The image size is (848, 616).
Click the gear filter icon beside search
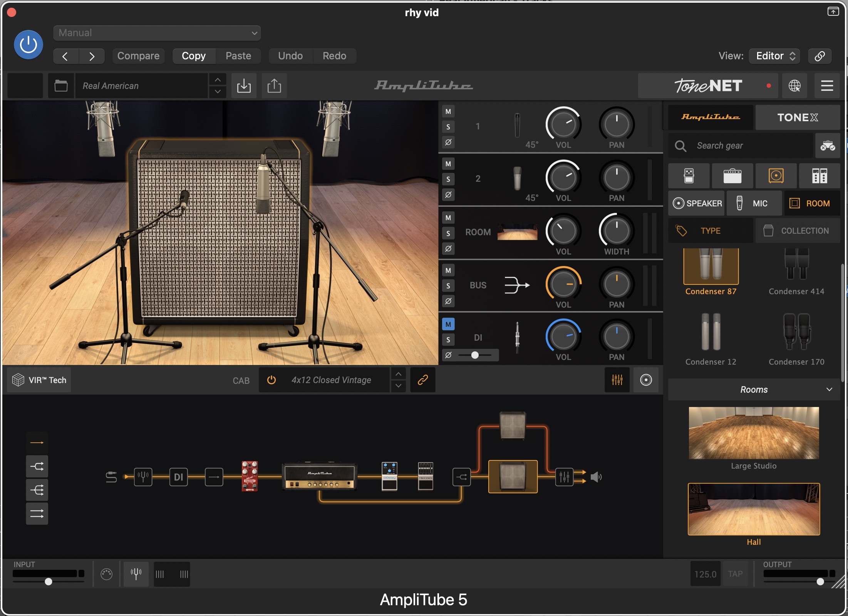828,146
